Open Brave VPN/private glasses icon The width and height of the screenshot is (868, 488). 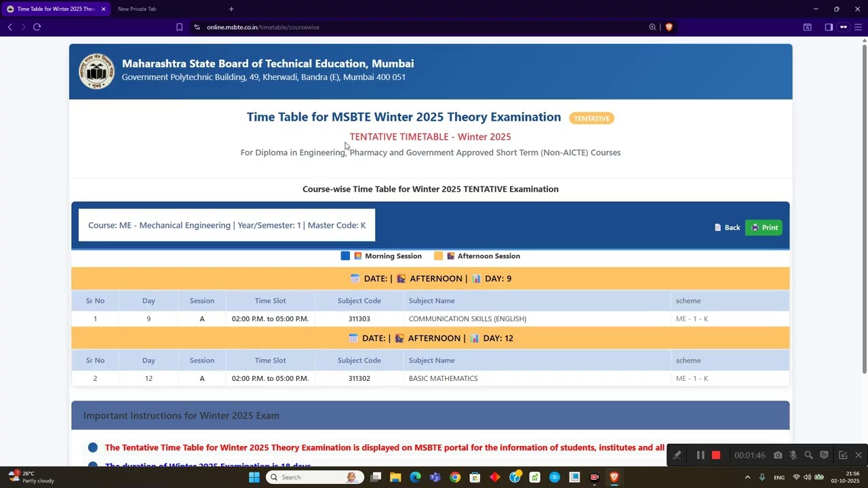pos(844,27)
